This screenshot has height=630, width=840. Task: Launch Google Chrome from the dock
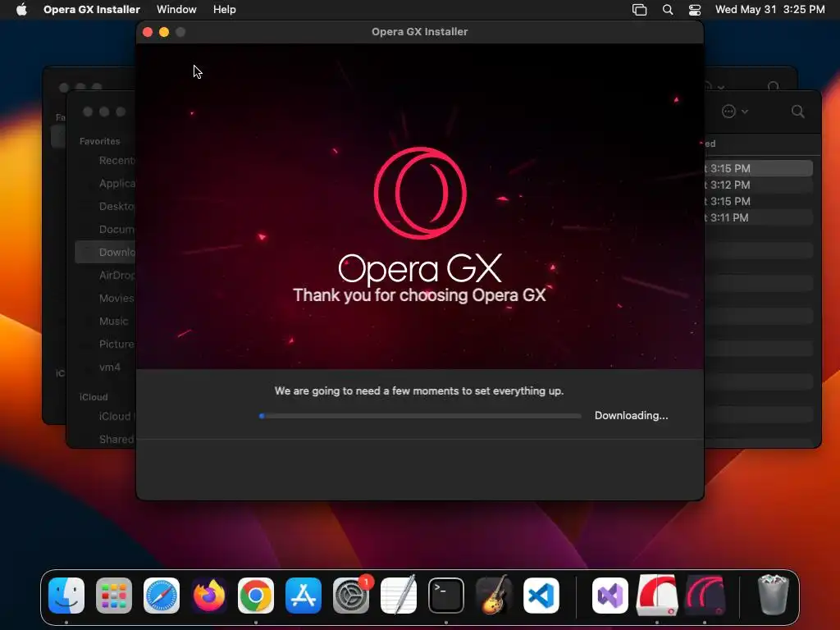click(x=256, y=596)
